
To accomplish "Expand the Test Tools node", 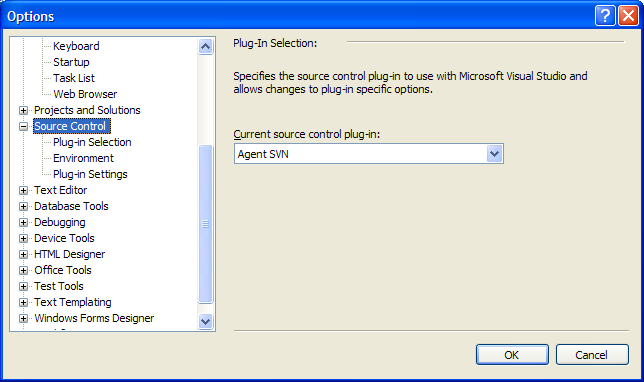I will tap(23, 287).
